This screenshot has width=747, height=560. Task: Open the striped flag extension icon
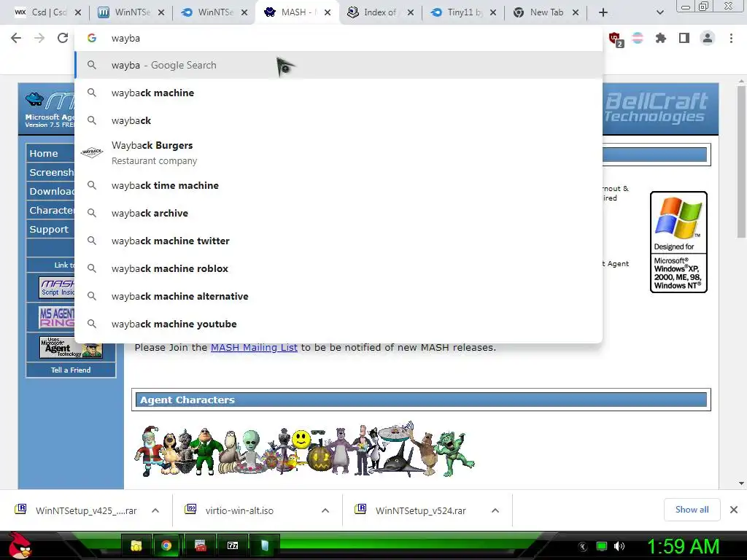pyautogui.click(x=638, y=38)
